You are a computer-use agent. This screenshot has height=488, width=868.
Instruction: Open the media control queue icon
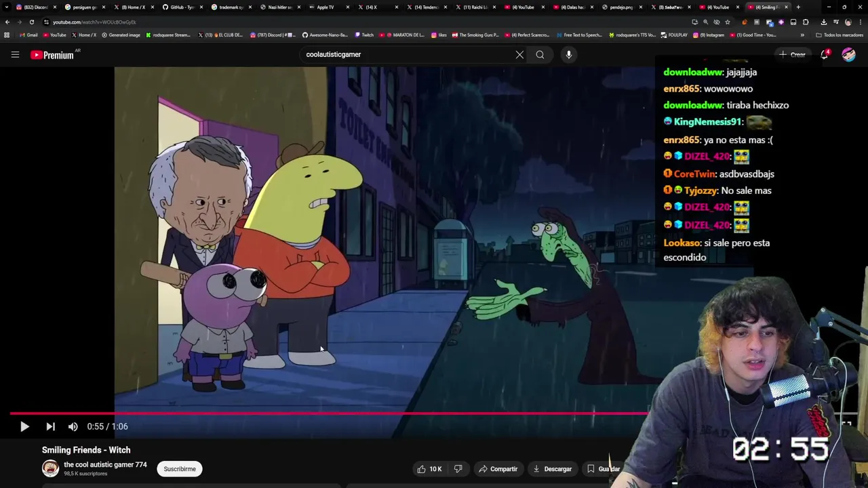click(836, 22)
